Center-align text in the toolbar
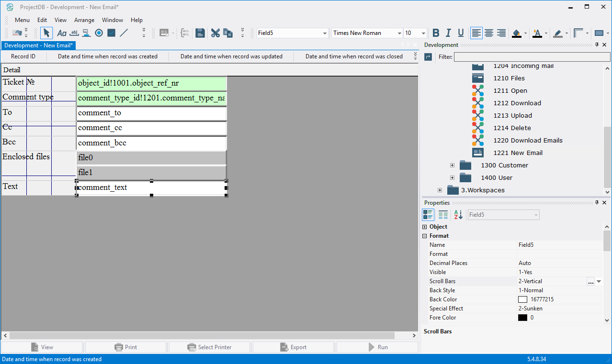The image size is (612, 364). click(489, 33)
